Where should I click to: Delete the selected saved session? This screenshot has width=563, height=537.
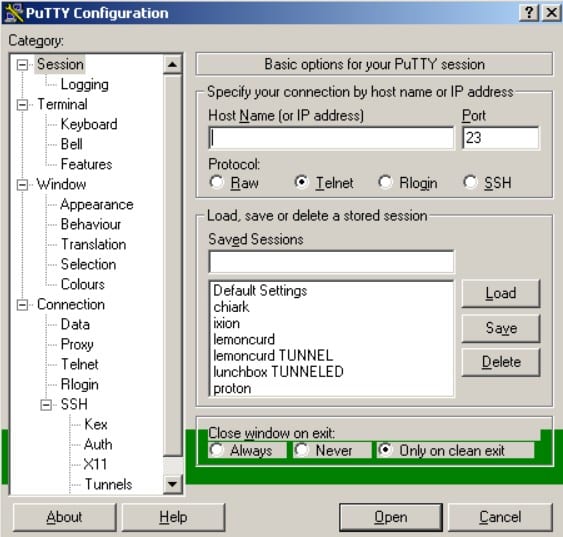pos(501,362)
